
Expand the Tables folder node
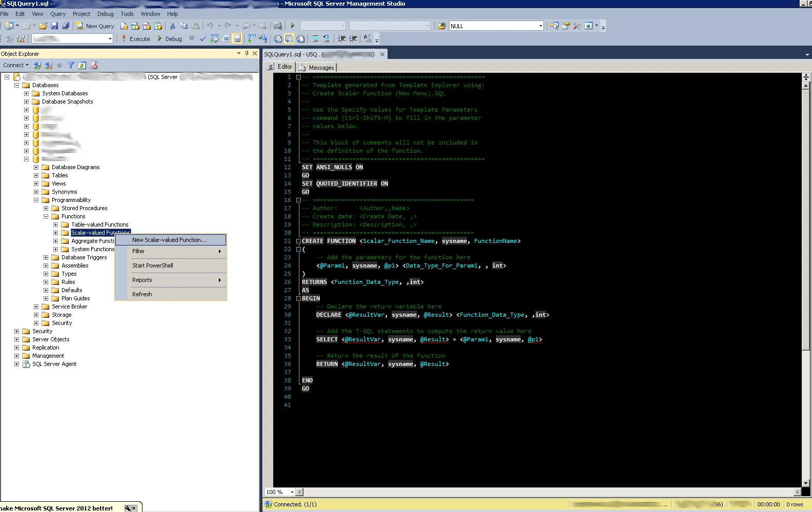coord(36,175)
